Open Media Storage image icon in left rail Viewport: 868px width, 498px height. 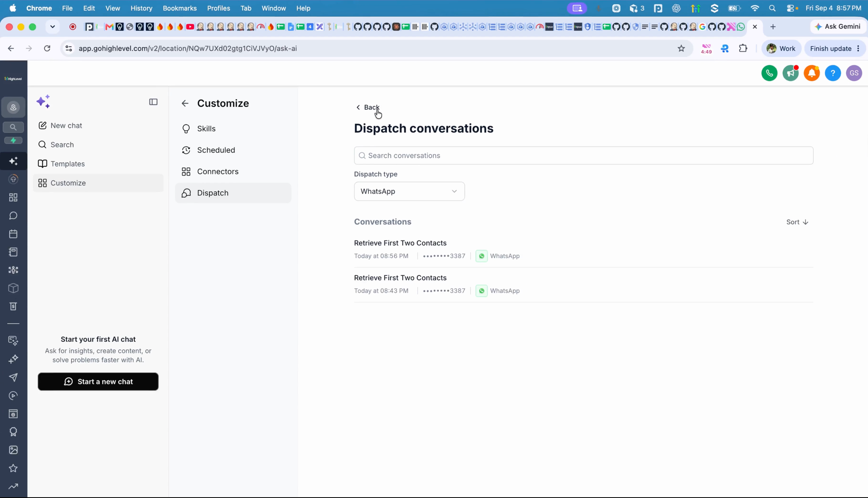pyautogui.click(x=13, y=450)
